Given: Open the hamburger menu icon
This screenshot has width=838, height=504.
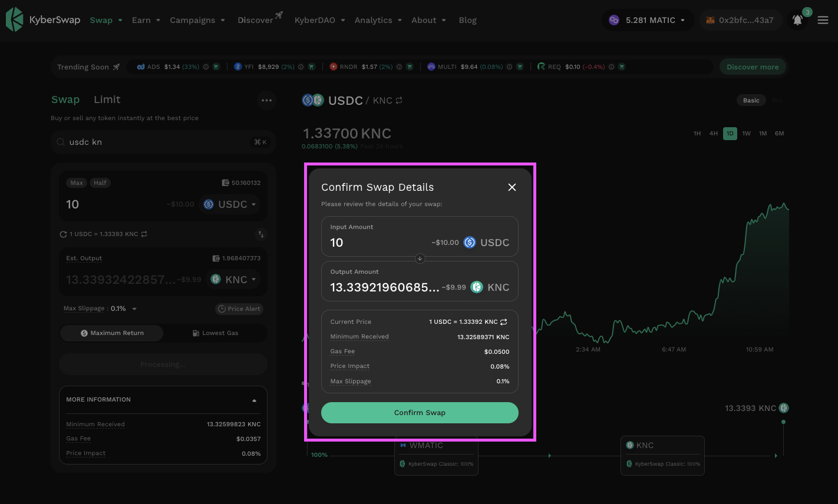Looking at the screenshot, I should point(823,20).
